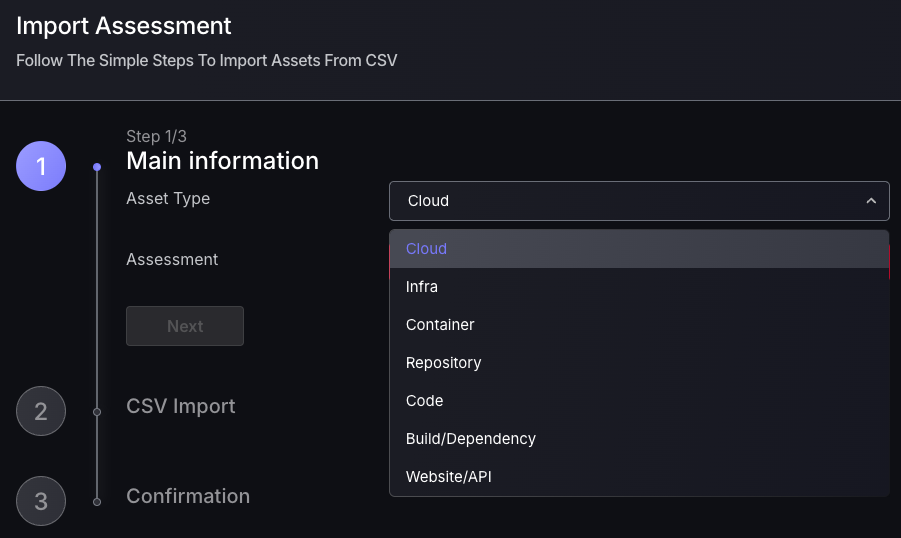Click the Main information step heading

[222, 161]
